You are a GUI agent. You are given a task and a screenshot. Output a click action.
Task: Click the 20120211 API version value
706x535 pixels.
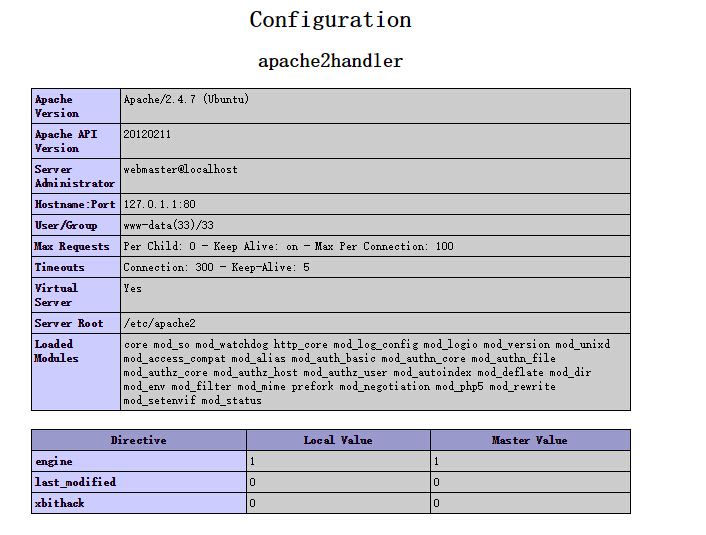point(144,134)
